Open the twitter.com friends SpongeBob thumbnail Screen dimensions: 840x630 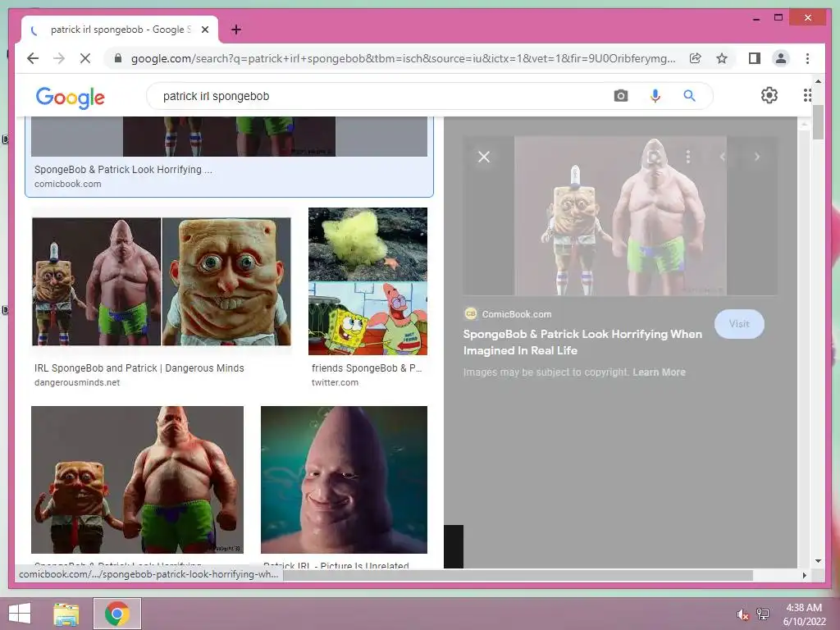[367, 281]
